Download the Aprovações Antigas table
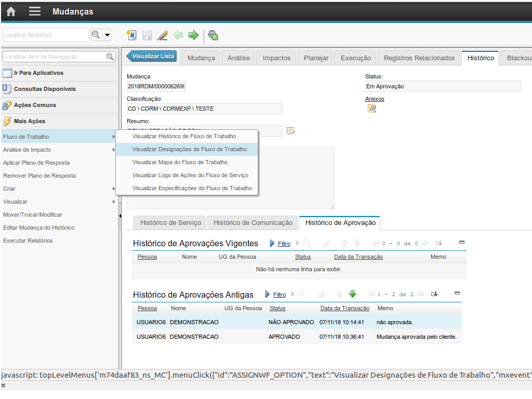Screen dimensions: 532x399 (434, 294)
